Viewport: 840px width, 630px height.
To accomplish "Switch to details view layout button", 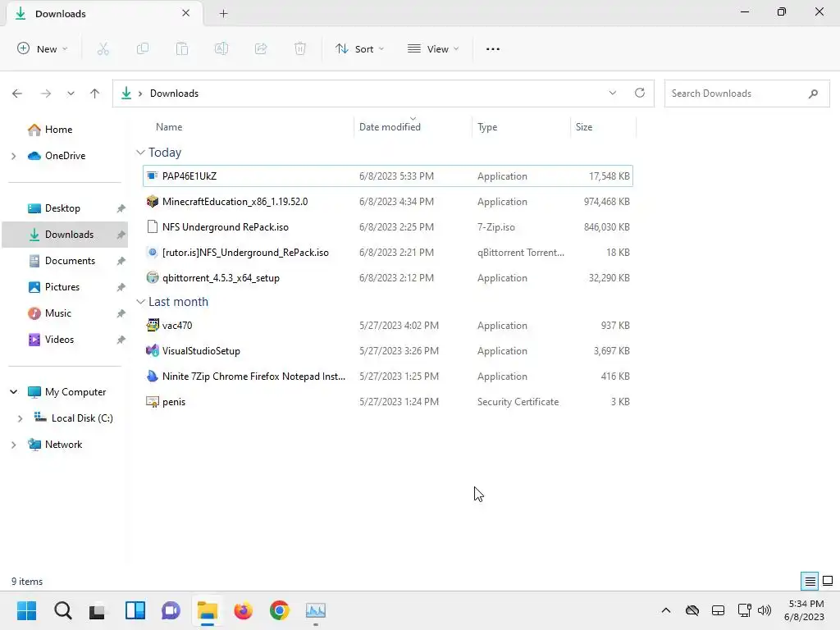I will 810,582.
